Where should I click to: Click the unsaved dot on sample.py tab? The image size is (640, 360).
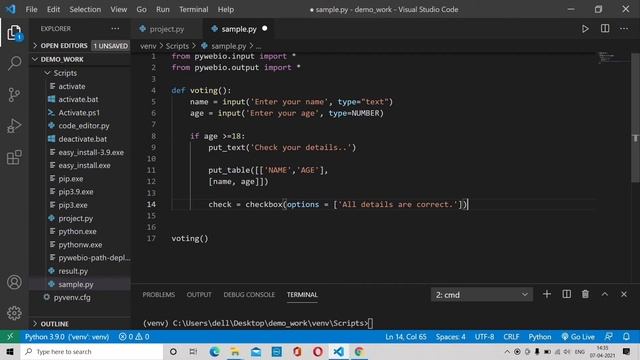pos(264,29)
